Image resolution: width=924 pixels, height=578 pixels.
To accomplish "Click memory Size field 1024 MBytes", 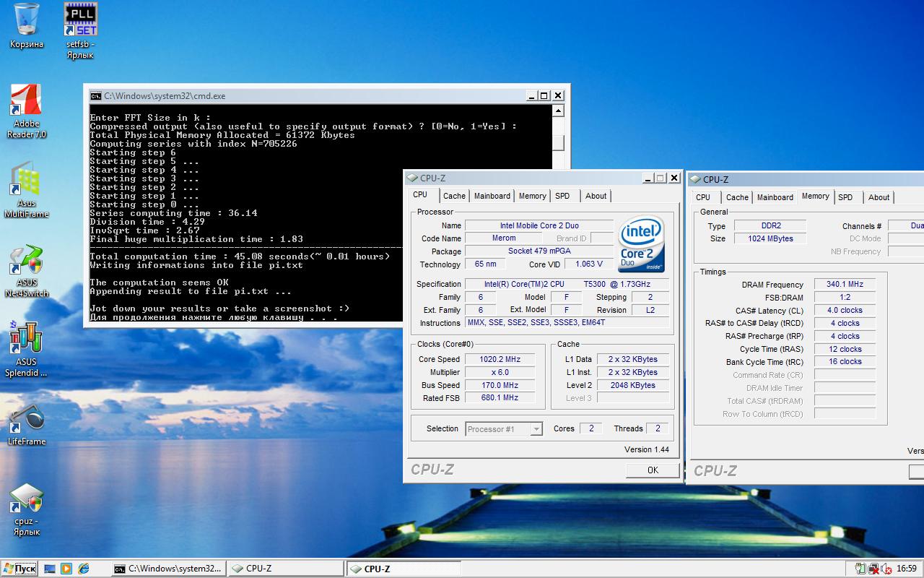I will coord(771,238).
